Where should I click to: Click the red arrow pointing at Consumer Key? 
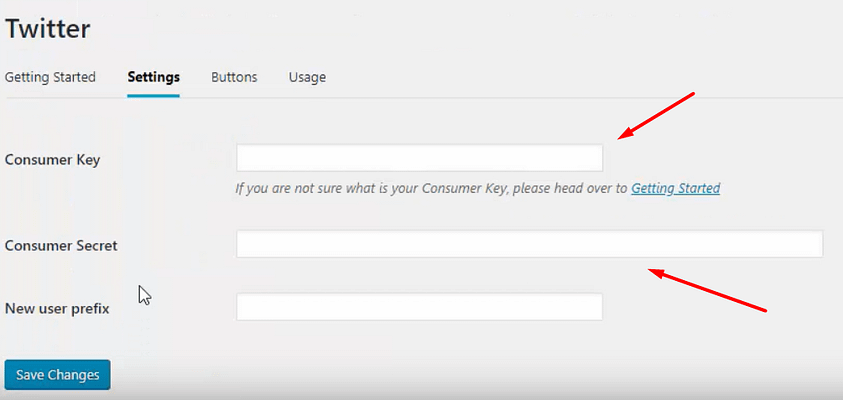click(657, 114)
